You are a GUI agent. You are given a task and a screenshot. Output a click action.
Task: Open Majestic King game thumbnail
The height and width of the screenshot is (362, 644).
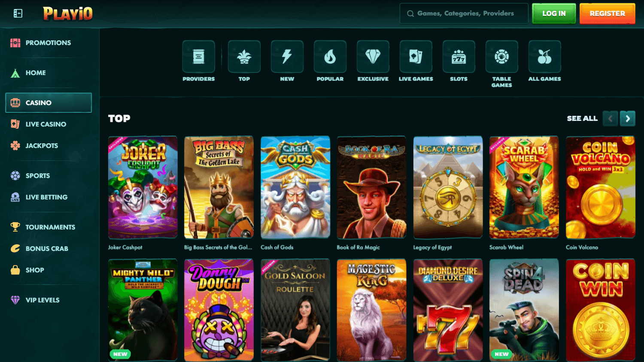[371, 310]
